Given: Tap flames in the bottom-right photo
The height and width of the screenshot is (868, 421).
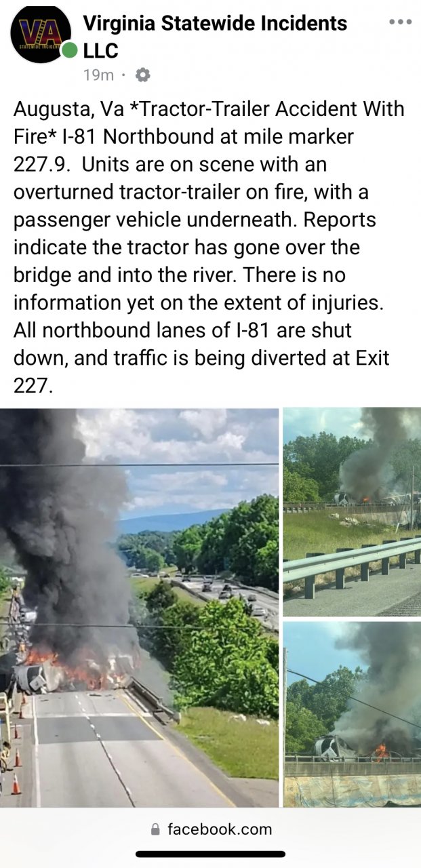Looking at the screenshot, I should click(x=382, y=751).
